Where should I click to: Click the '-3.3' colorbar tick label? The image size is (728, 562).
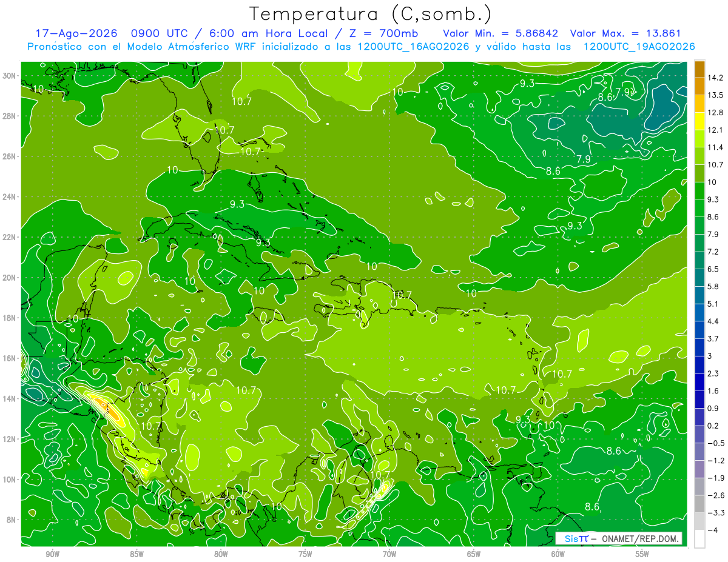coord(715,513)
